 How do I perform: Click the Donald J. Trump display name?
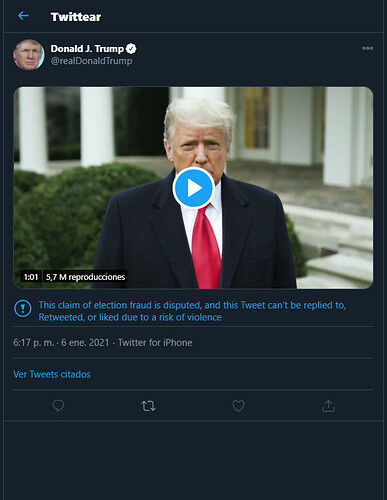87,49
